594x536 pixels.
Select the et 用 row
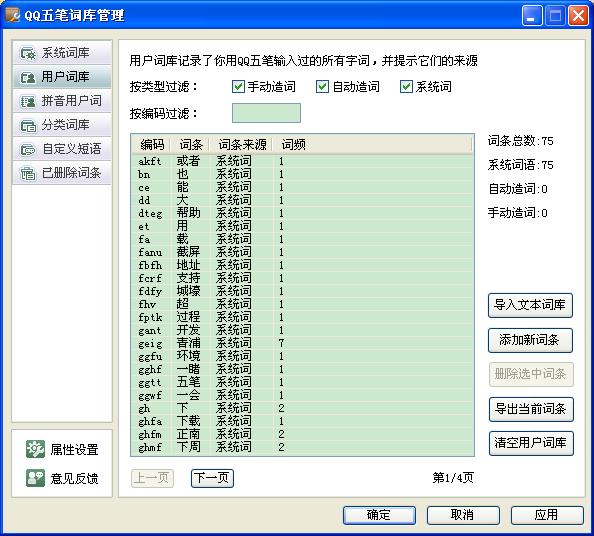pyautogui.click(x=303, y=226)
